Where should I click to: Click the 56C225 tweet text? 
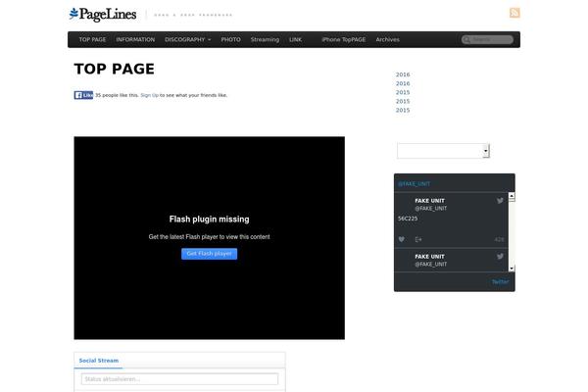click(408, 219)
